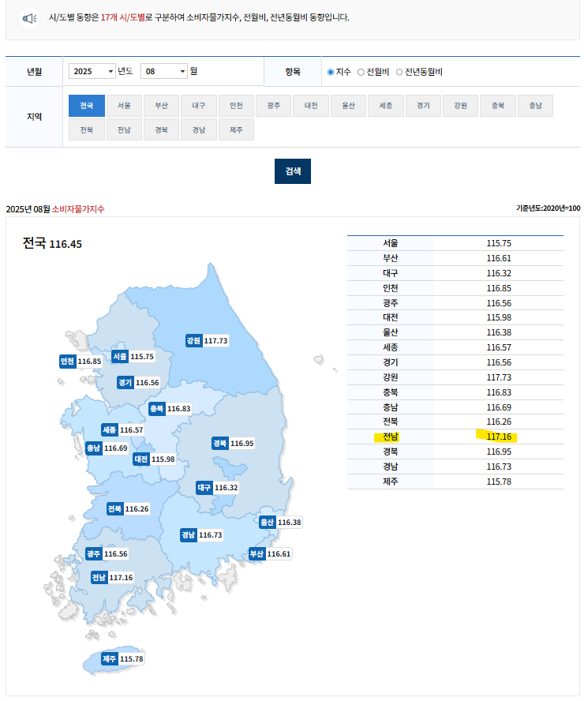Image resolution: width=588 pixels, height=701 pixels.
Task: Pick the 경기 region button
Action: point(423,106)
